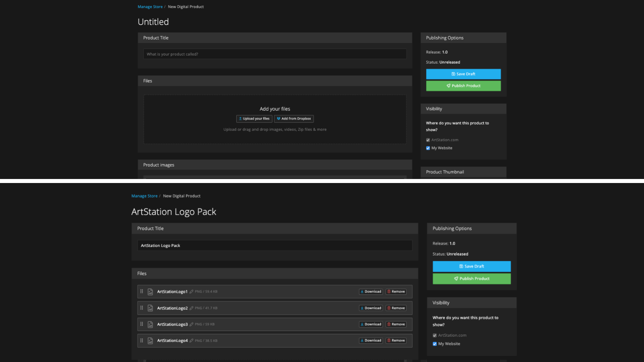Viewport: 644px width, 362px height.
Task: Click the ArtStationLogo3 file name
Action: coord(172,324)
